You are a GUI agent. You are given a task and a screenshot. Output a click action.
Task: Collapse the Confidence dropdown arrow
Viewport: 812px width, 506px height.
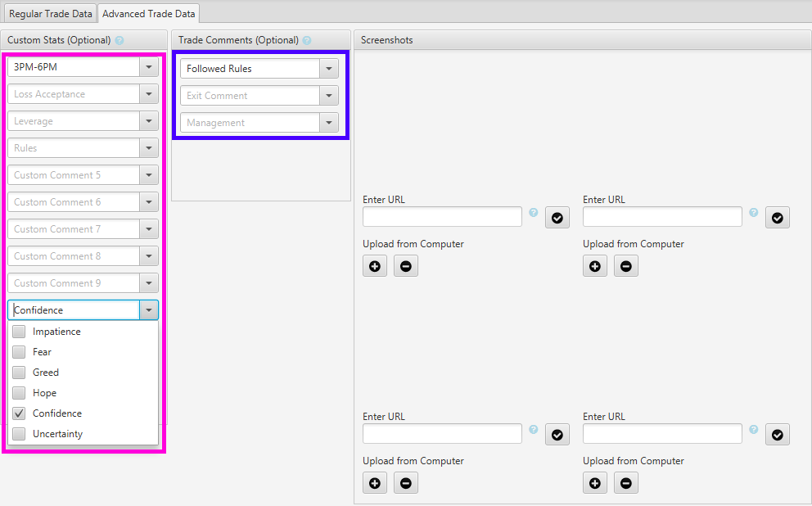click(x=149, y=310)
